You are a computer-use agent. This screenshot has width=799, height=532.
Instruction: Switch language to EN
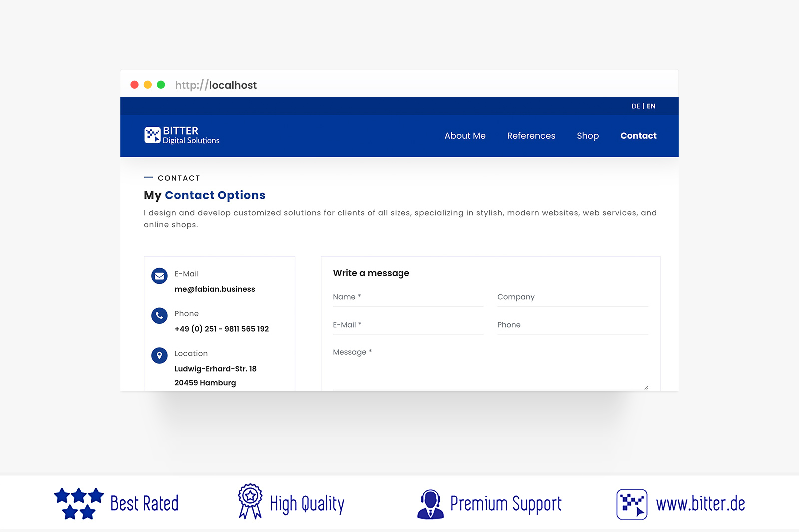click(651, 106)
